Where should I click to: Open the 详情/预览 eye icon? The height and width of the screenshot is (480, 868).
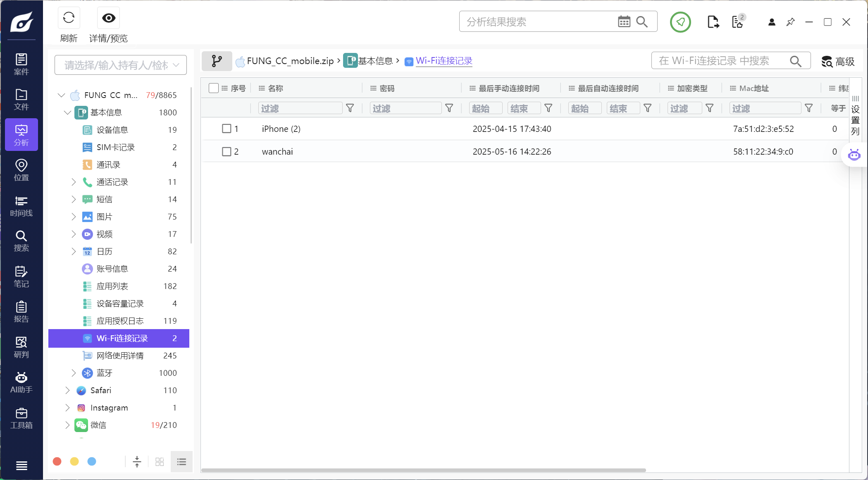(109, 18)
